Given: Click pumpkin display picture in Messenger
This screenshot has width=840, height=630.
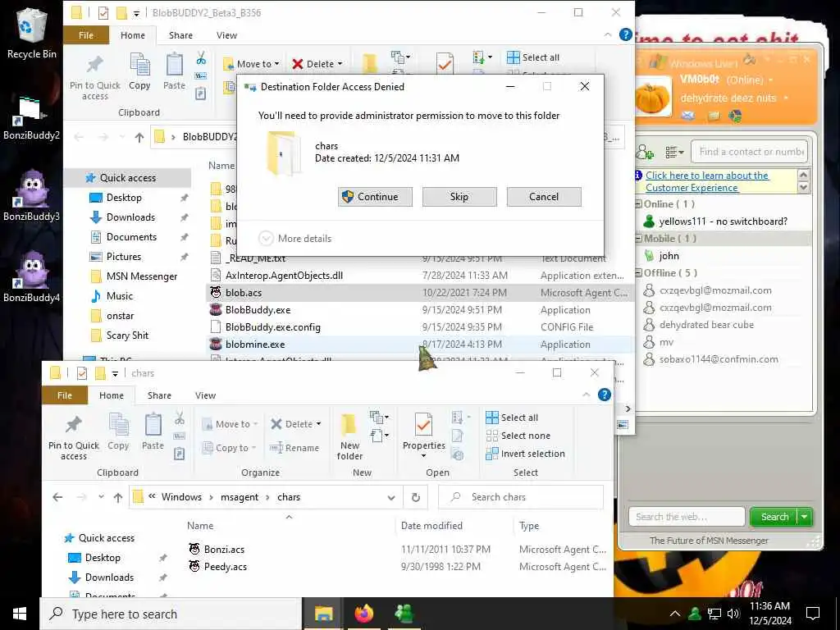Looking at the screenshot, I should [652, 98].
